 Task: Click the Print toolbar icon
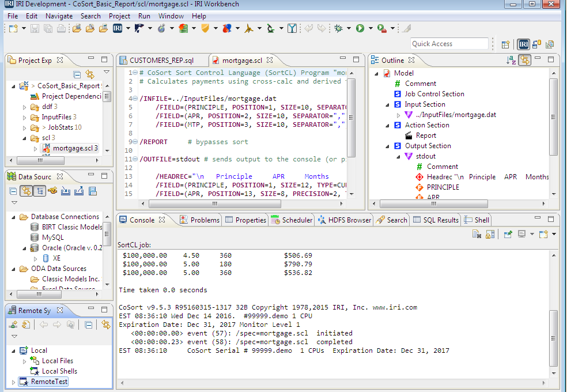(x=62, y=28)
